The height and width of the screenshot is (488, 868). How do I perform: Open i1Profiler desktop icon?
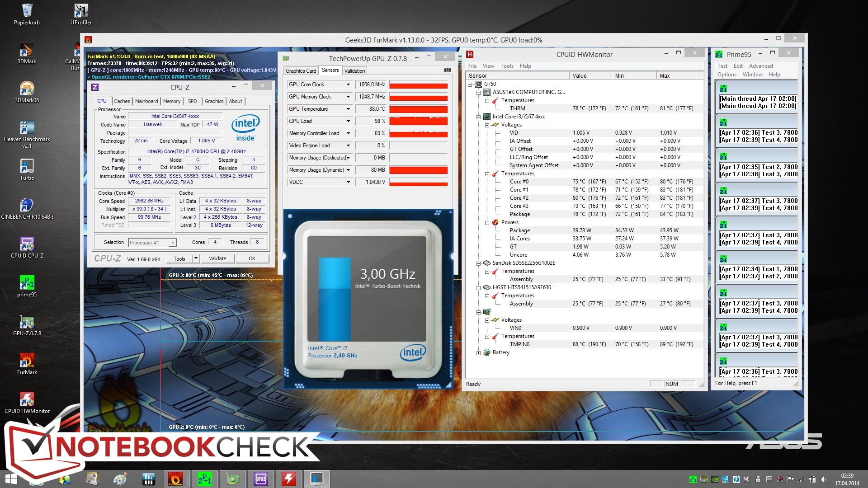(81, 11)
